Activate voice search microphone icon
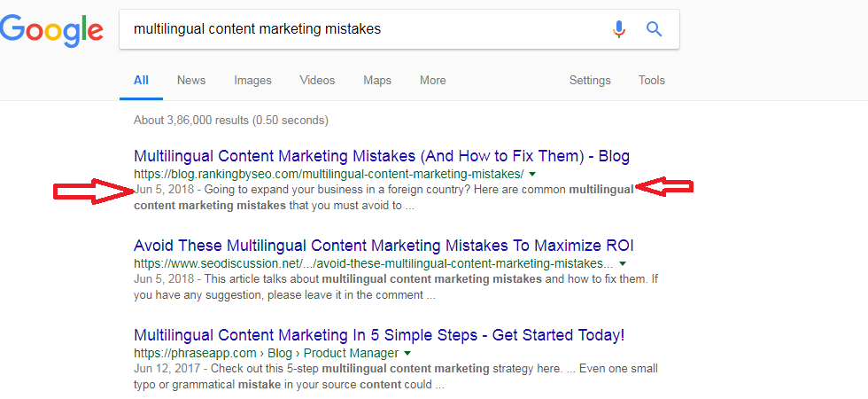 619,28
